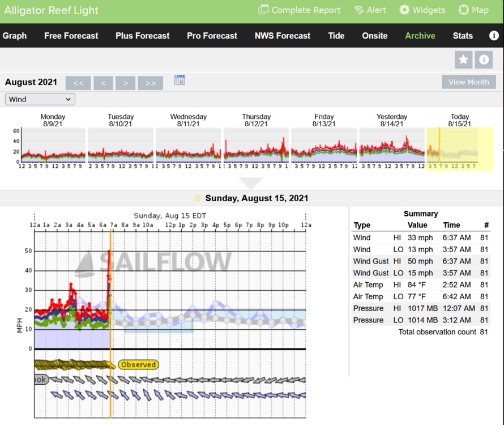Click the yellow Observed label on chart
This screenshot has width=504, height=425.
click(138, 364)
